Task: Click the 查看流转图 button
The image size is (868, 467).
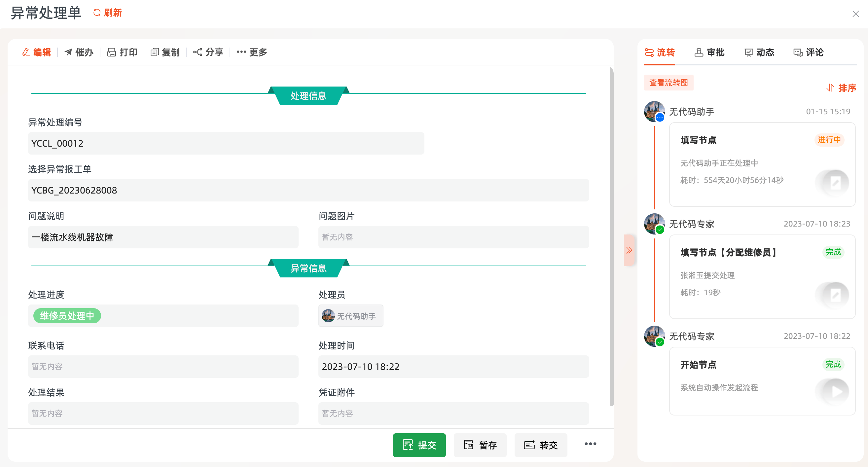Action: [x=668, y=83]
